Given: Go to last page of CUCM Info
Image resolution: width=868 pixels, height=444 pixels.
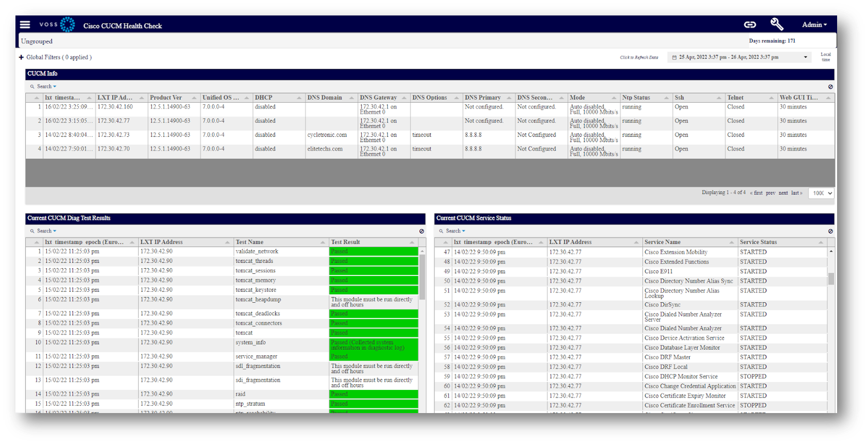Looking at the screenshot, I should [x=796, y=193].
